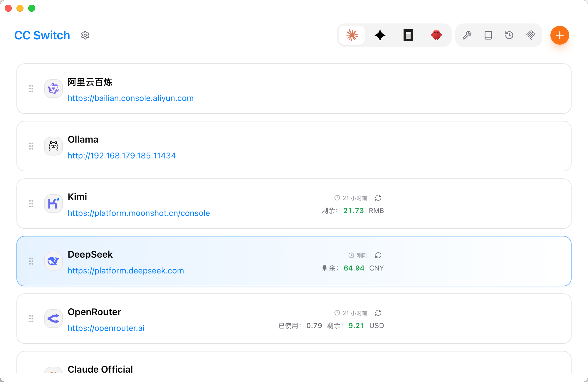Refresh DeepSeek balance usage
Screen dimensions: 588x382
point(378,256)
